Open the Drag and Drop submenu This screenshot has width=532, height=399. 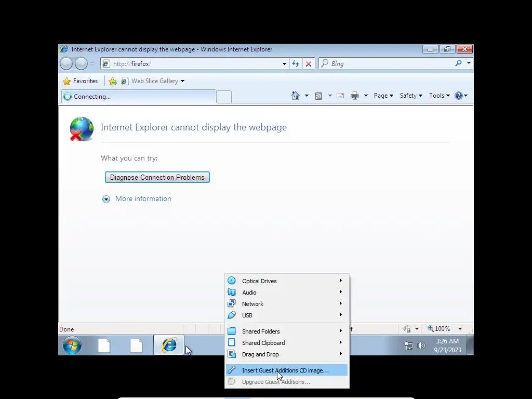[x=287, y=354]
